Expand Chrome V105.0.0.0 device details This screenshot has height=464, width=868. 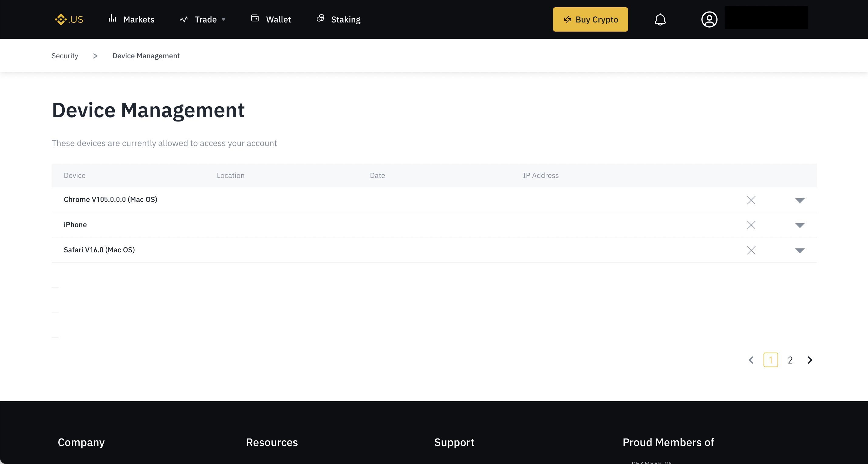tap(800, 200)
